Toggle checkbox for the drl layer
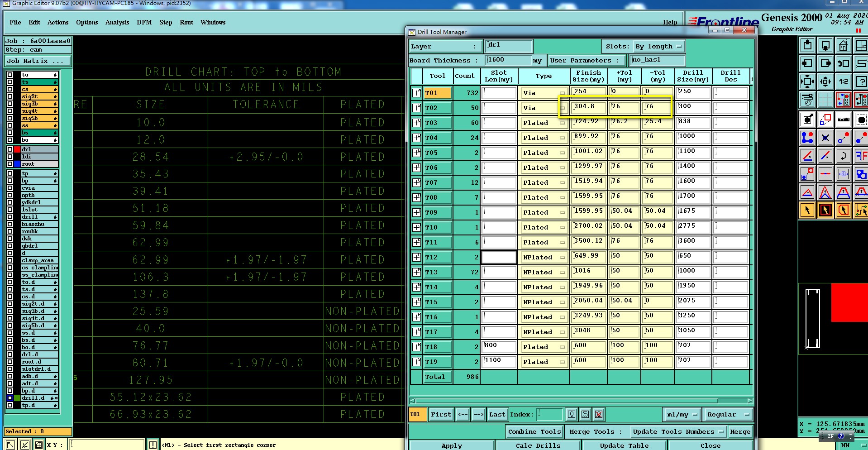This screenshot has height=450, width=868. click(x=10, y=149)
